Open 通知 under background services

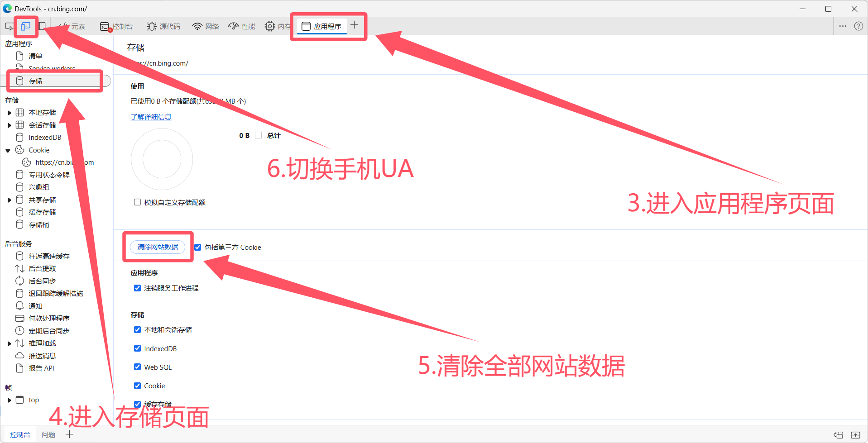[35, 306]
